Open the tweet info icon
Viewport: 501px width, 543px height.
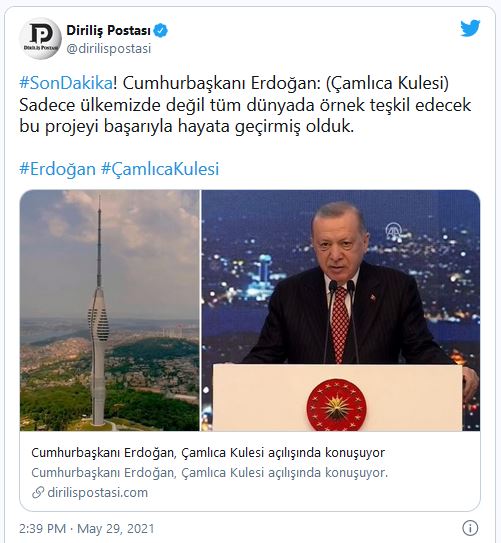(470, 528)
